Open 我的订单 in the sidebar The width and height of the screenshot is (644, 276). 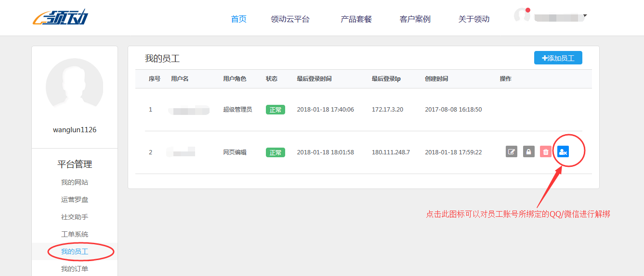[75, 269]
